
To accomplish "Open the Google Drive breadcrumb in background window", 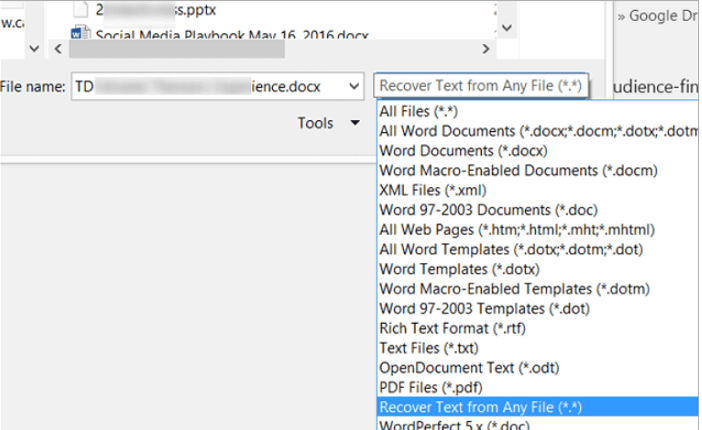I will 657,16.
